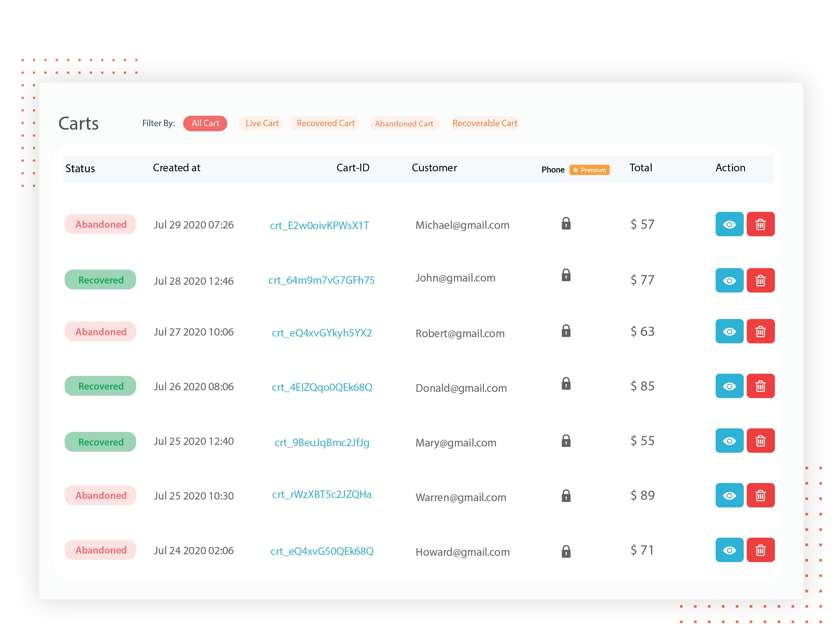
Task: Open cart crt_4EIZQqo0QEk68Q
Action: tap(322, 387)
